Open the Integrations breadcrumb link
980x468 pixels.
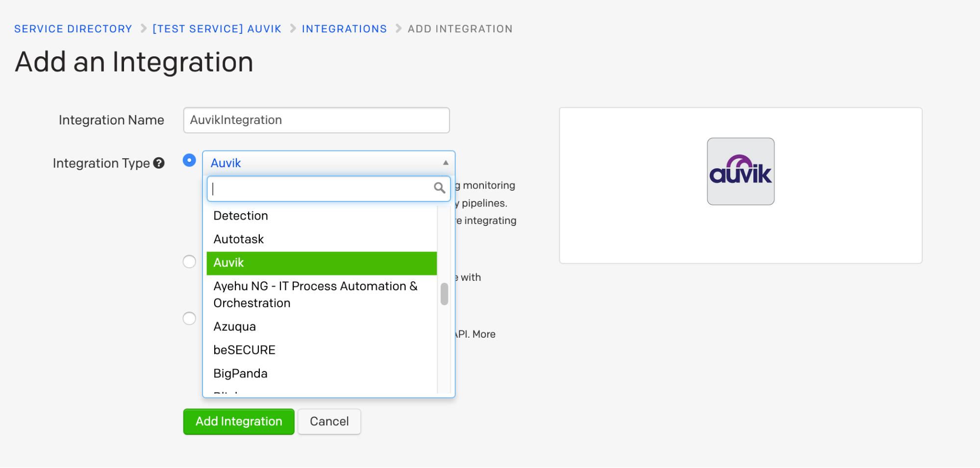point(344,29)
